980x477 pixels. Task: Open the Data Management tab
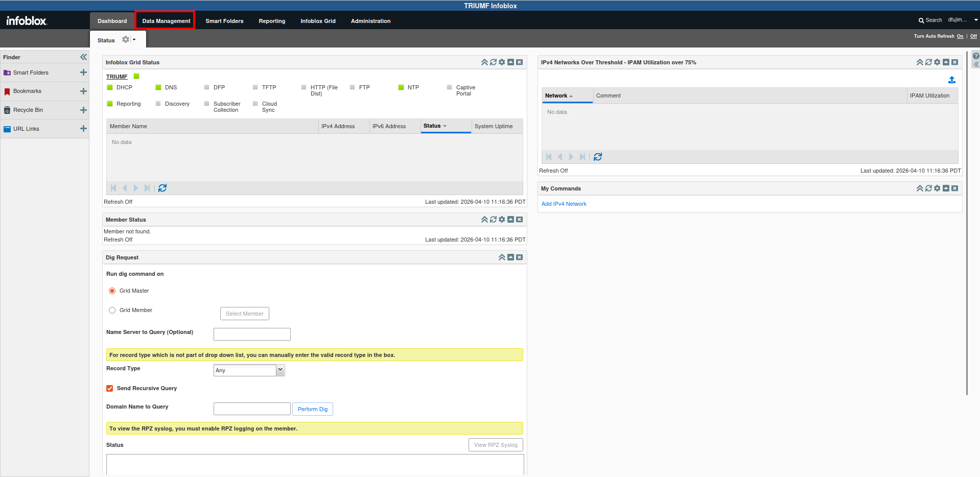point(166,21)
